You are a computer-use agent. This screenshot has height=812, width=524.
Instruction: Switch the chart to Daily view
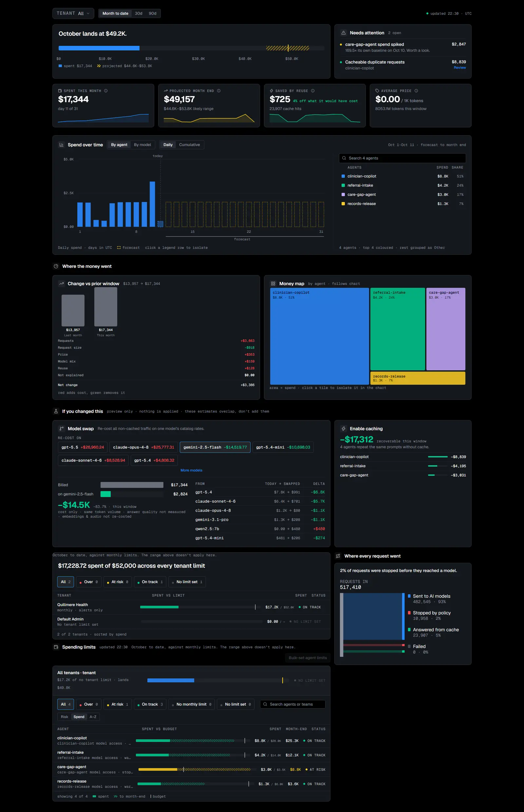[x=168, y=145]
